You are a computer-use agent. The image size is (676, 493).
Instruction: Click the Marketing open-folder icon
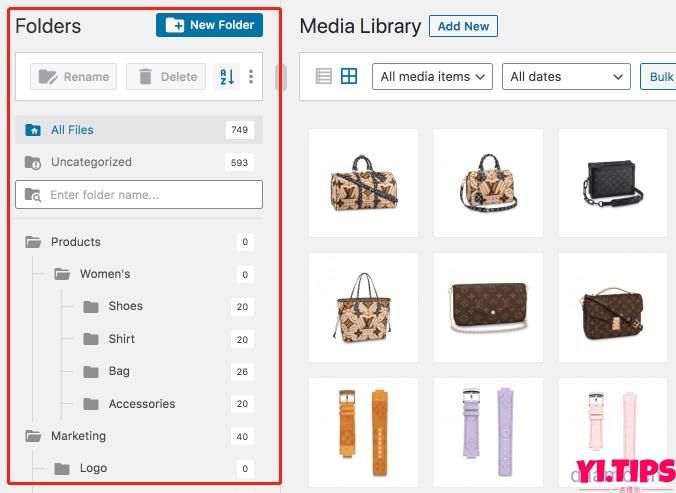(33, 436)
